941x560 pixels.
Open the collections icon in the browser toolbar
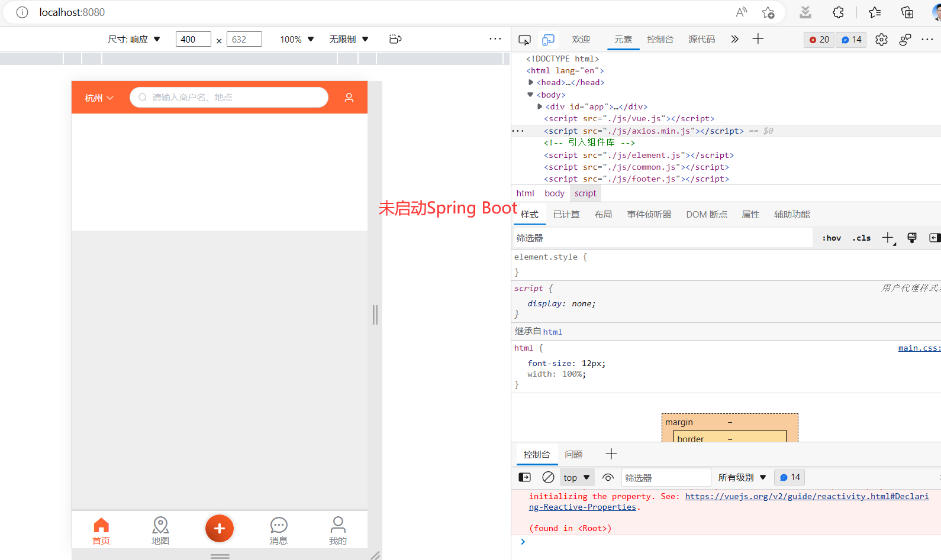click(x=907, y=12)
